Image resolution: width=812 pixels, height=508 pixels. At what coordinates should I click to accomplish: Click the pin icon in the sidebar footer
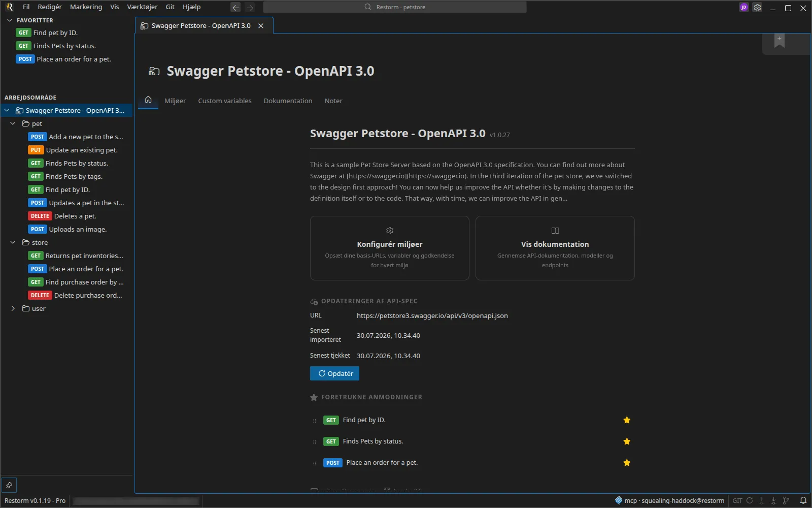[9, 485]
